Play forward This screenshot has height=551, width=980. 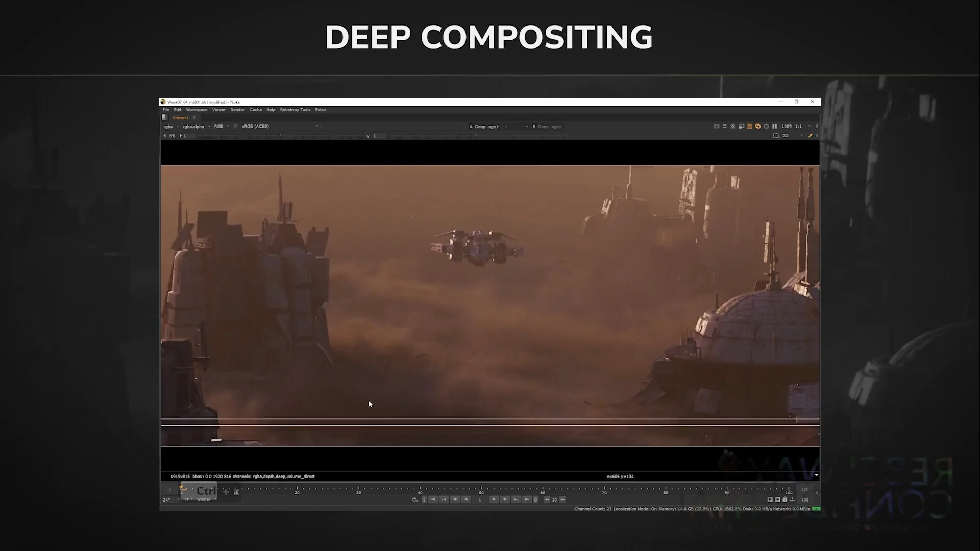(494, 499)
